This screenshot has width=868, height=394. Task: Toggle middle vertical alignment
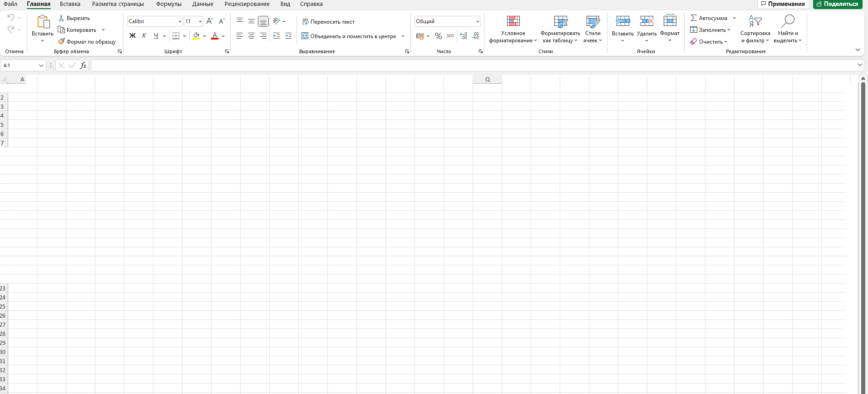pyautogui.click(x=252, y=21)
